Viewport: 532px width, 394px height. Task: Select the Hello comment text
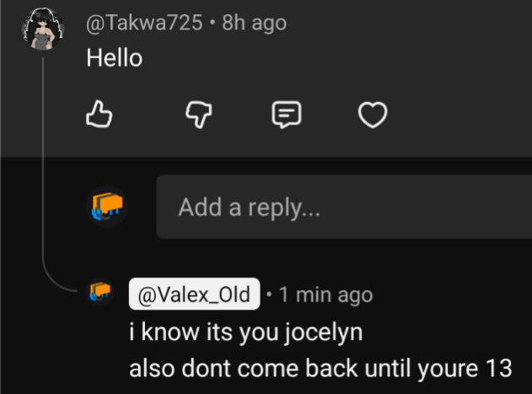pyautogui.click(x=114, y=58)
